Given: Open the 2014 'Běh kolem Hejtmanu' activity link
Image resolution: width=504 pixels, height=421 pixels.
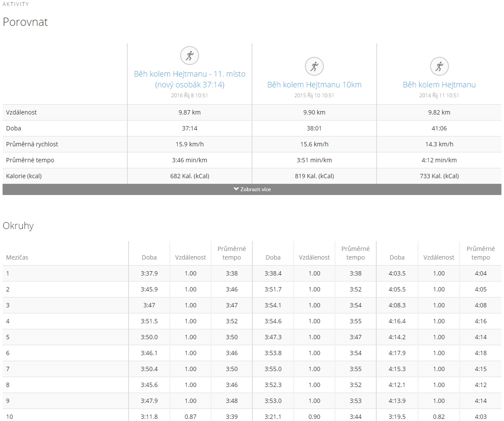Looking at the screenshot, I should [x=439, y=85].
